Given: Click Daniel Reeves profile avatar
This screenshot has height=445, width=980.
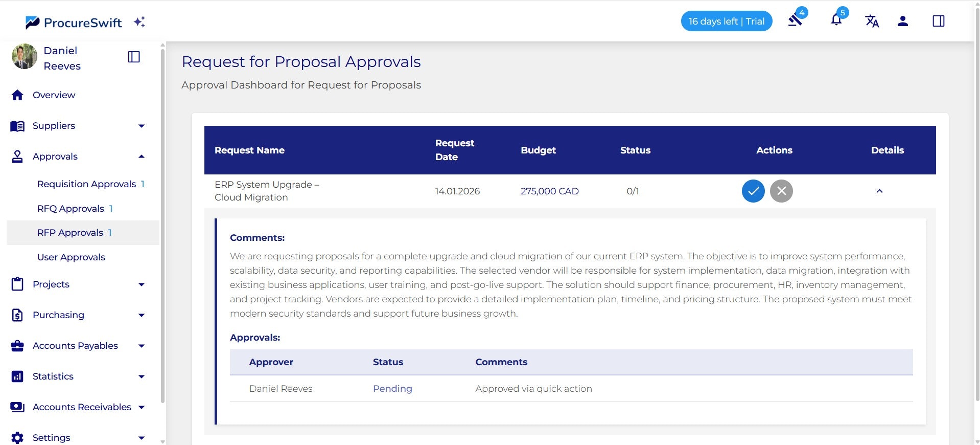Looking at the screenshot, I should point(24,57).
